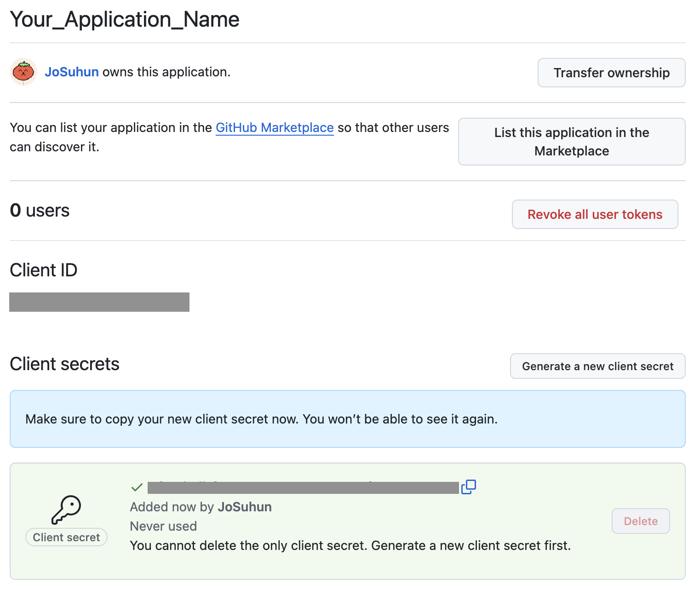Click Revoke all user tokens button
Image resolution: width=700 pixels, height=595 pixels.
point(595,214)
